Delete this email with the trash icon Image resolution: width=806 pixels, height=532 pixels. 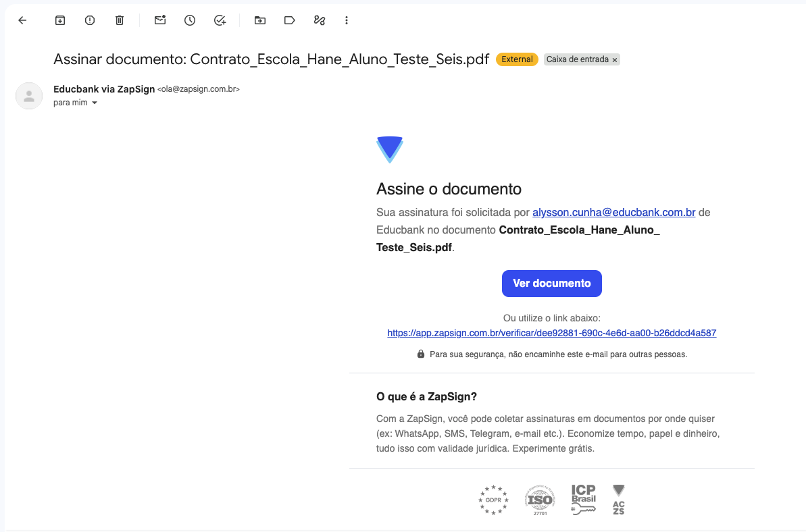tap(120, 20)
